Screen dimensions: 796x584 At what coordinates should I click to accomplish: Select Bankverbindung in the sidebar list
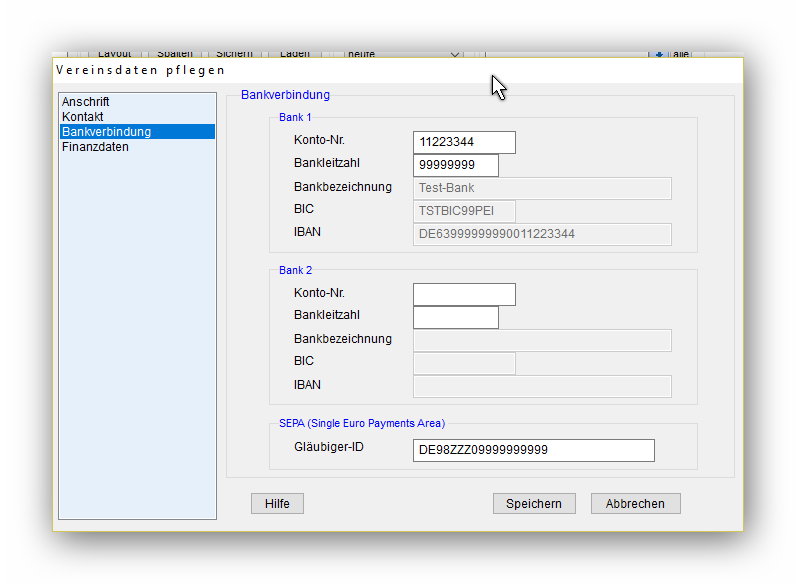(x=106, y=132)
